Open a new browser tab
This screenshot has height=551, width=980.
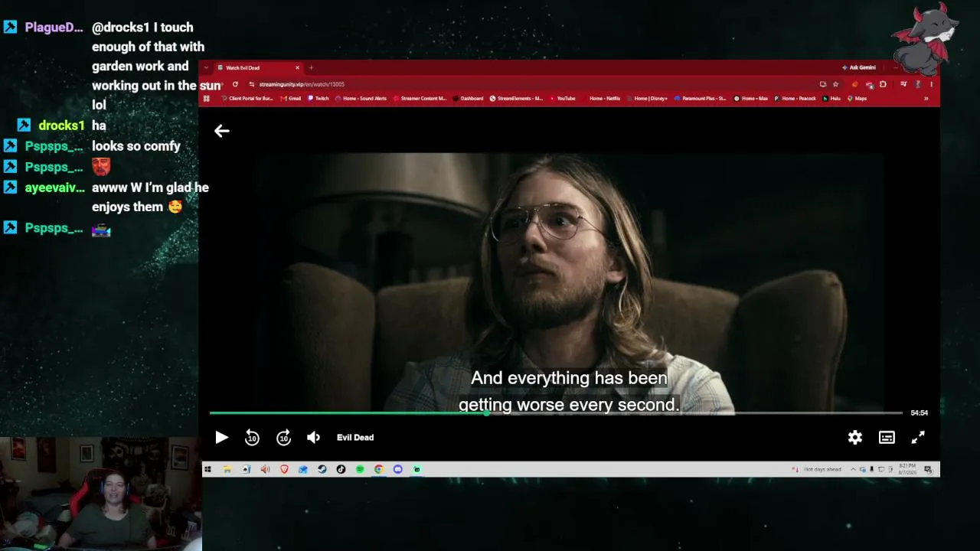(x=311, y=68)
